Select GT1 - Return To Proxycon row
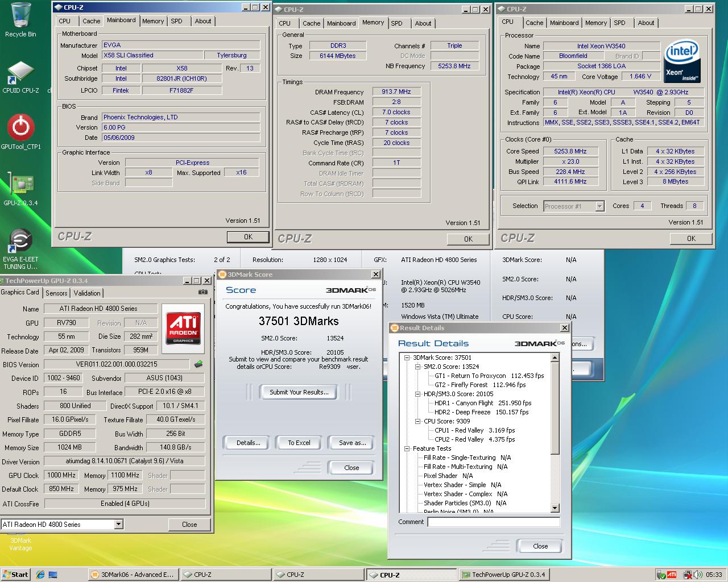 pos(489,376)
